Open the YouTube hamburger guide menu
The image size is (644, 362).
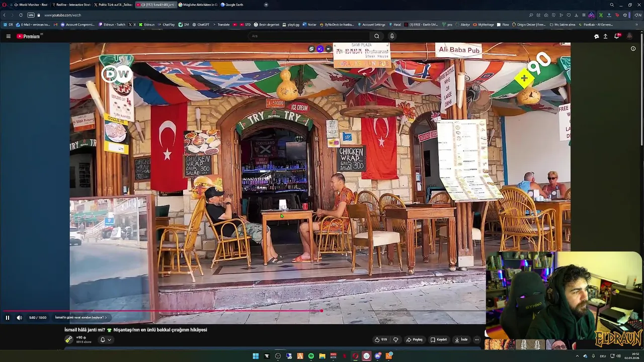tap(8, 36)
